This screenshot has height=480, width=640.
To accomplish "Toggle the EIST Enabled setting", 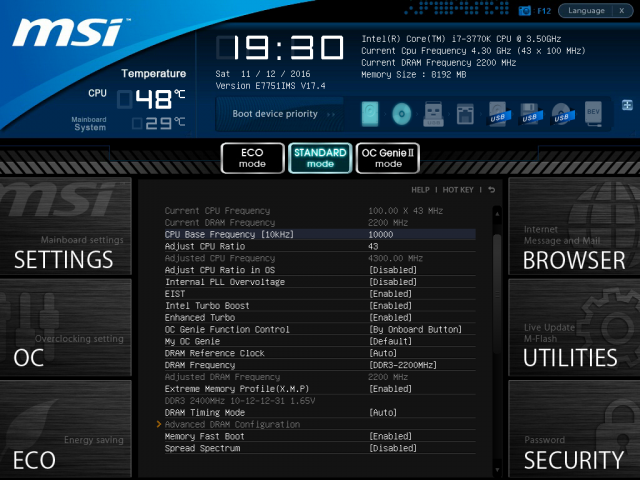I will pos(390,294).
